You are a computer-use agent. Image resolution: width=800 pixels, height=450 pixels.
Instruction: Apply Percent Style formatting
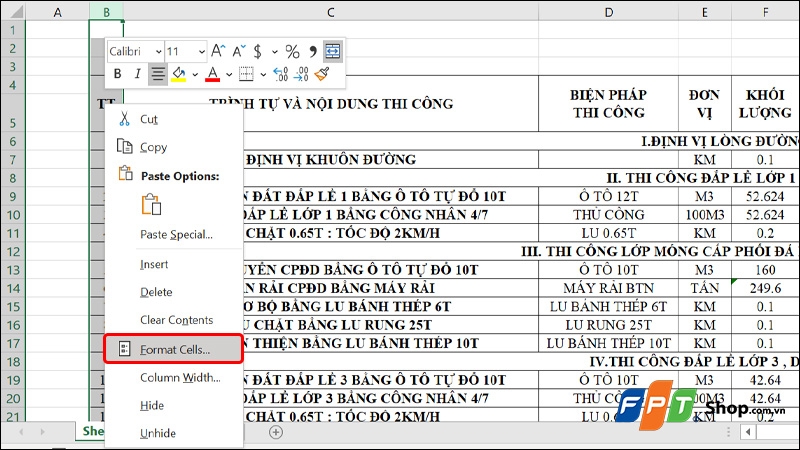[292, 51]
